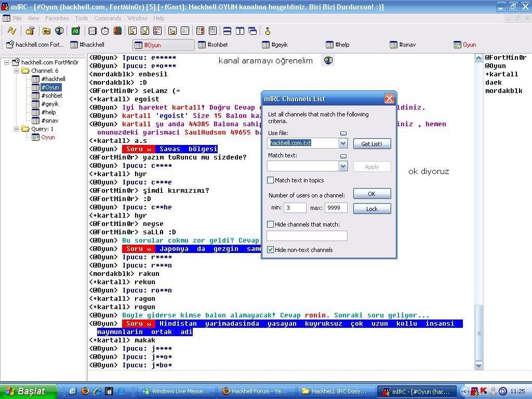Screen dimensions: 532x399
Task: Collapse the Query: 1 folder
Action: (16, 129)
